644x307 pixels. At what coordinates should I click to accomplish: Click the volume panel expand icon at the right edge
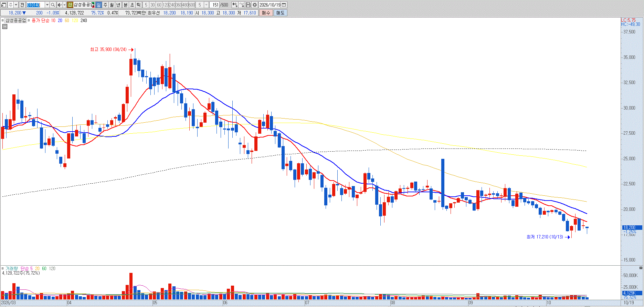641,268
